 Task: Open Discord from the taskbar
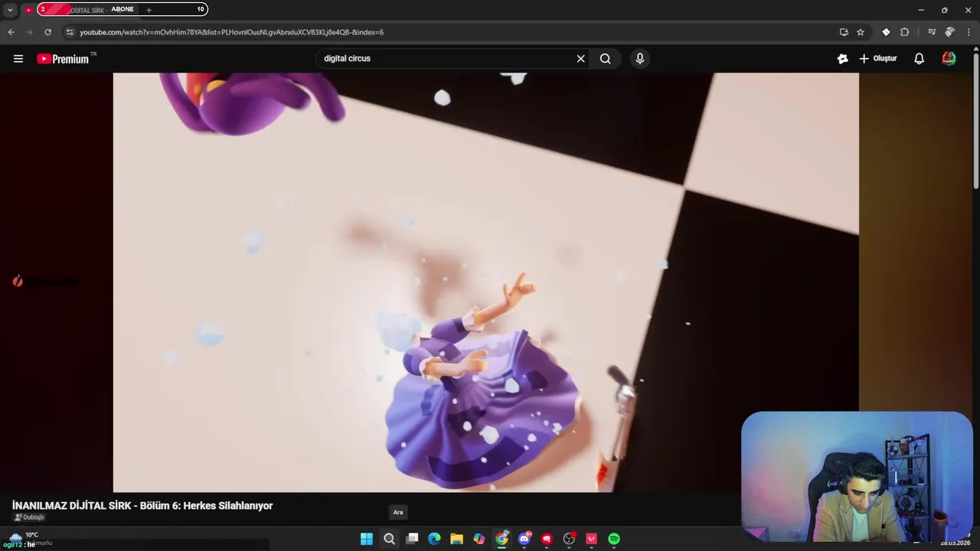point(524,539)
